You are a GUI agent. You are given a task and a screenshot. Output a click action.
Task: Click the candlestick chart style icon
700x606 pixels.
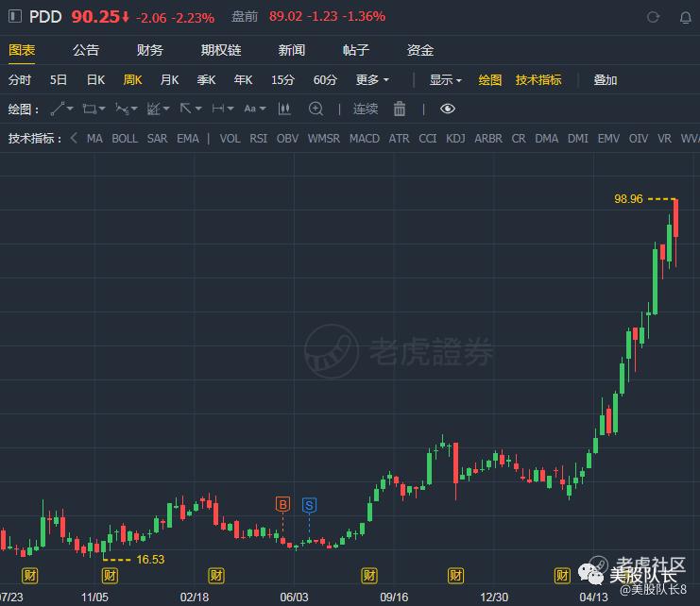pos(284,109)
